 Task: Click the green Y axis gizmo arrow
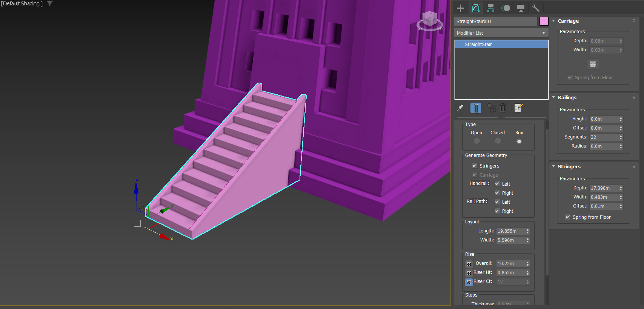coord(165,210)
